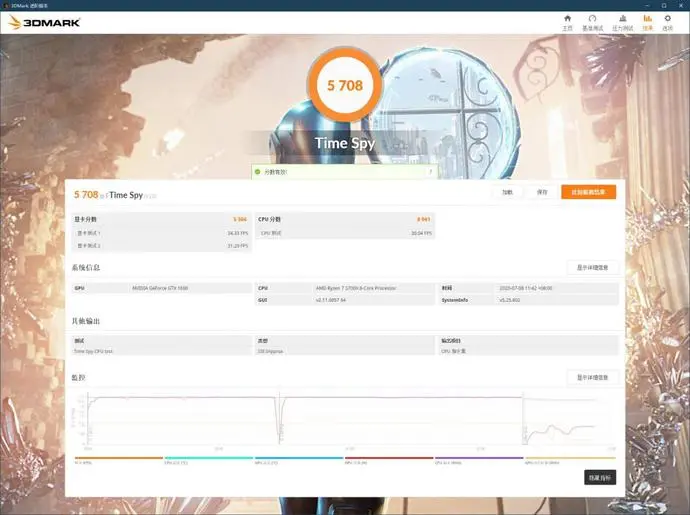Select the 显卡分数 graphics score row
This screenshot has width=690, height=515.
point(161,219)
